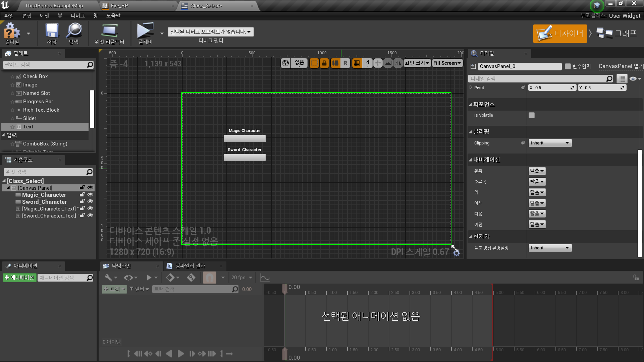Check the 변수인지 checkbox for CanvasPanel_0

567,66
